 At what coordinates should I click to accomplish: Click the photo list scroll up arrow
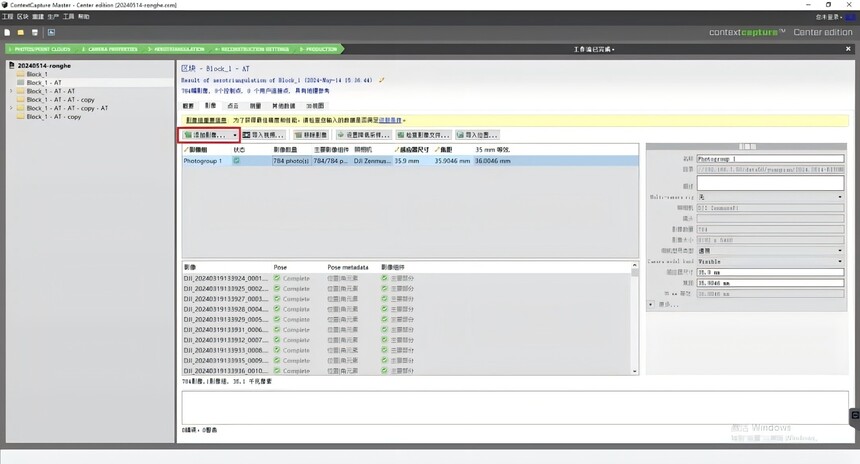pos(635,265)
